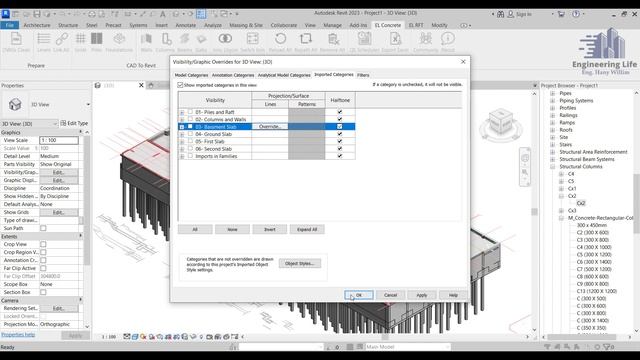Switch to the Model Categories tab
Image resolution: width=640 pixels, height=360 pixels.
tap(191, 75)
